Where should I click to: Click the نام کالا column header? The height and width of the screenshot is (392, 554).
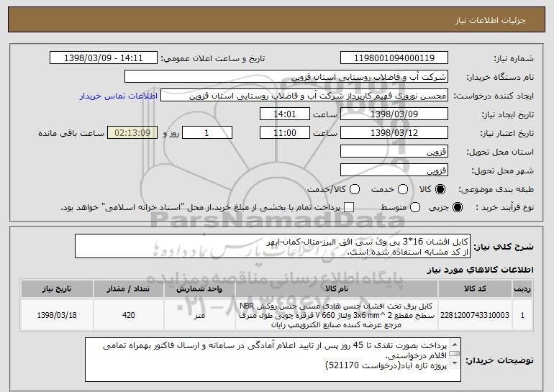(337, 289)
